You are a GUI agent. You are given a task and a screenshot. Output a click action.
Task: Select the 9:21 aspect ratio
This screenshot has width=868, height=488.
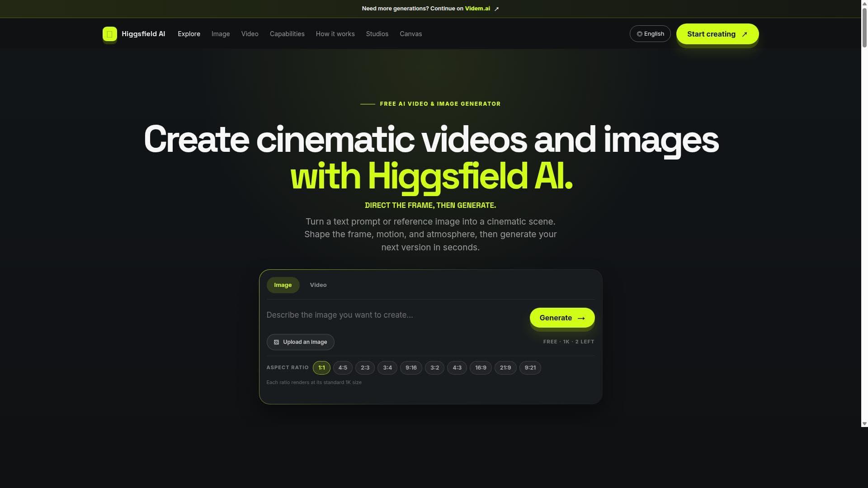tap(530, 368)
